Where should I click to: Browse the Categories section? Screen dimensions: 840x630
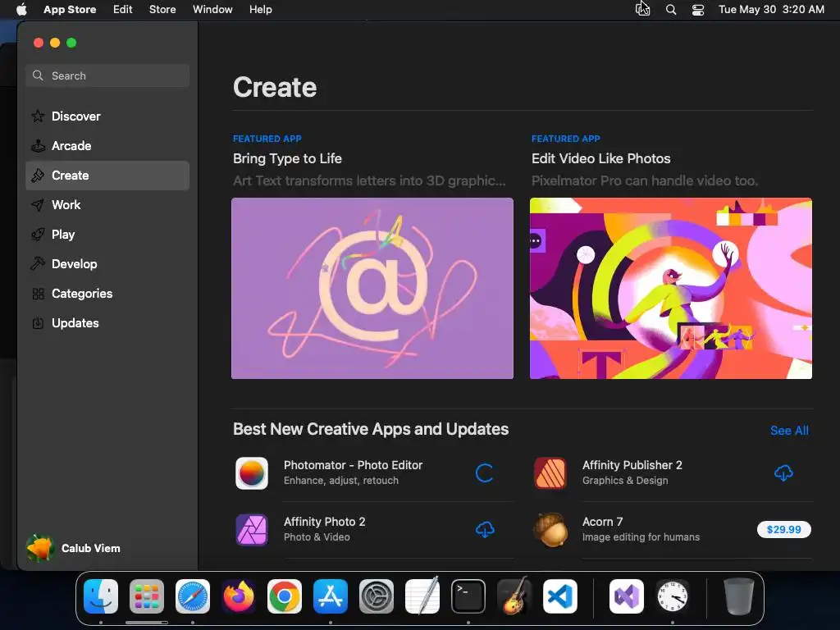(x=107, y=294)
